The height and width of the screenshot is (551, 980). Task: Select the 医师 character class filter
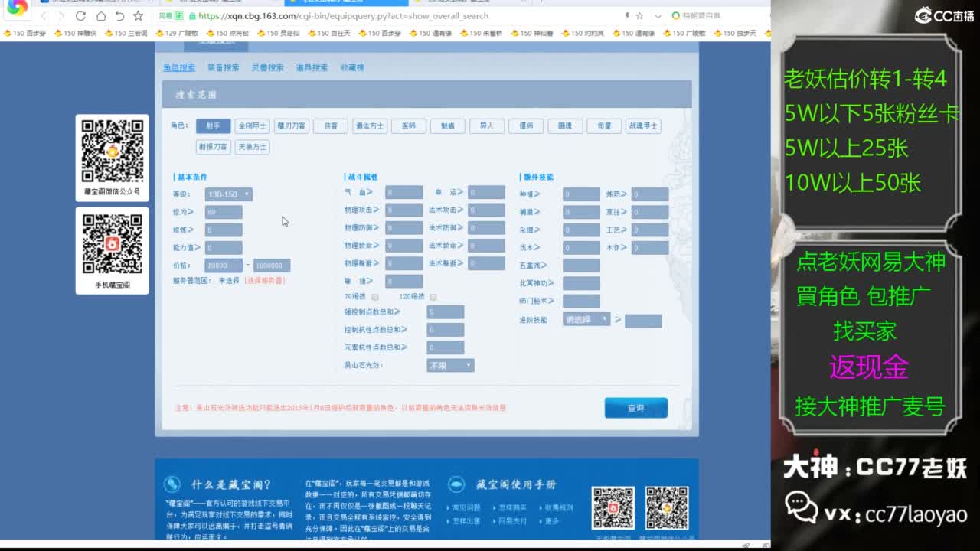coord(408,126)
